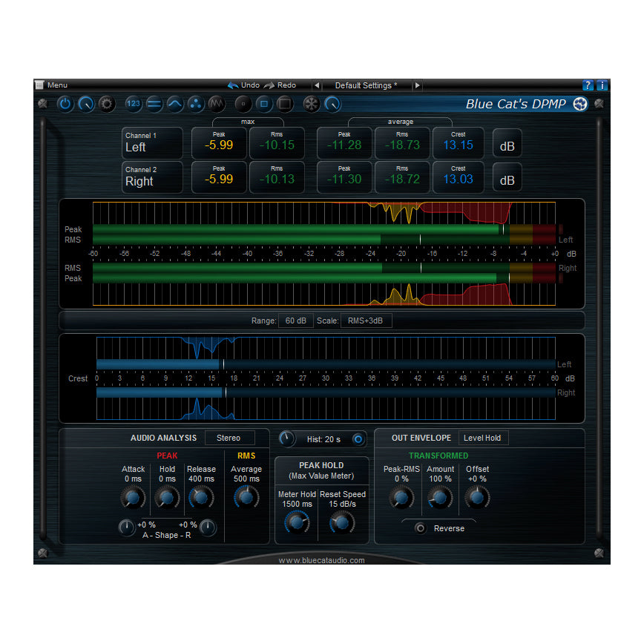Click the three-dots icon in the toolbar
This screenshot has width=644, height=644.
coord(195,104)
